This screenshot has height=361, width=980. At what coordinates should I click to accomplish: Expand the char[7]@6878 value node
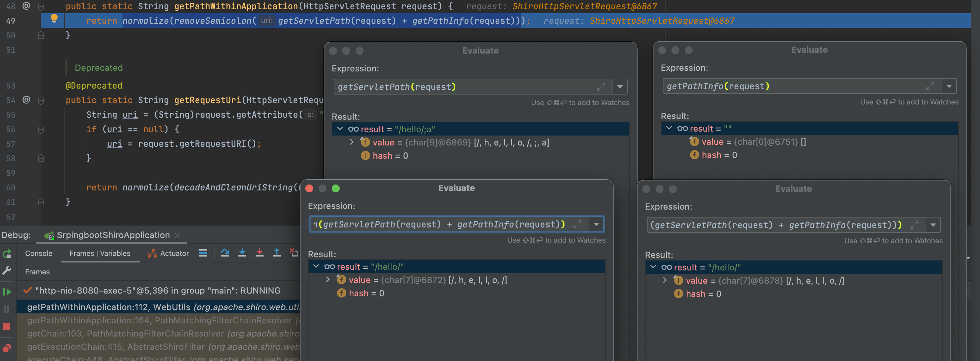pos(664,280)
